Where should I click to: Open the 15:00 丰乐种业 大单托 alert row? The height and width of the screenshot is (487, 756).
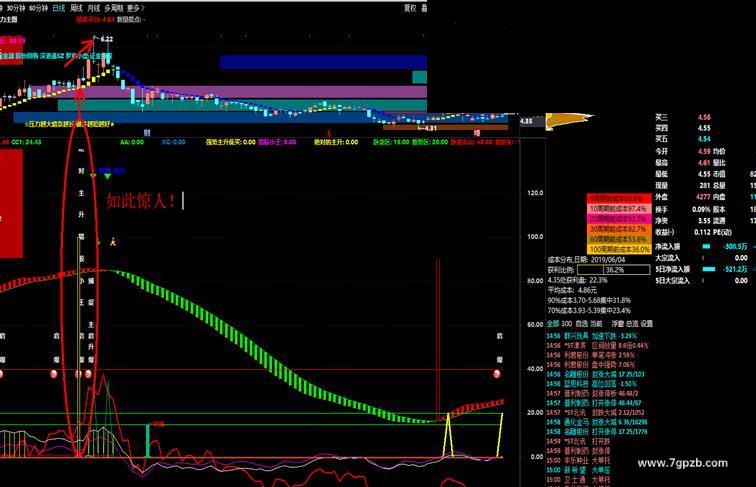579,460
